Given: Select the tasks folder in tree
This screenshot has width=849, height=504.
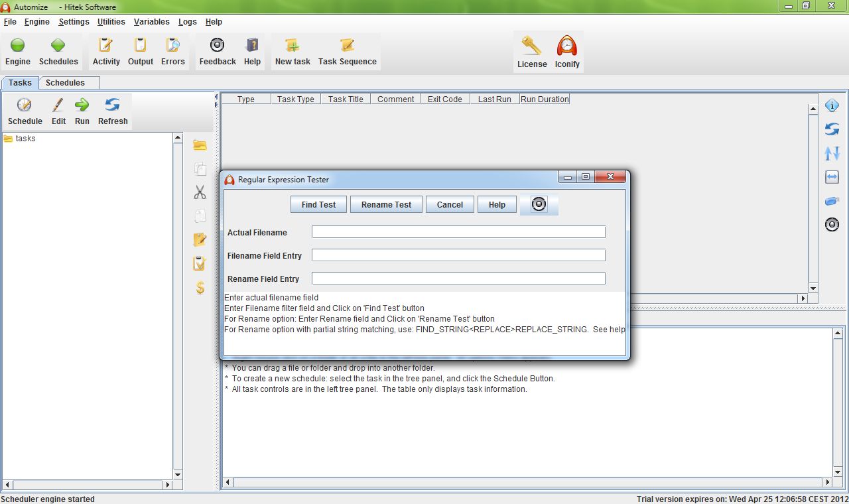Looking at the screenshot, I should 19,139.
